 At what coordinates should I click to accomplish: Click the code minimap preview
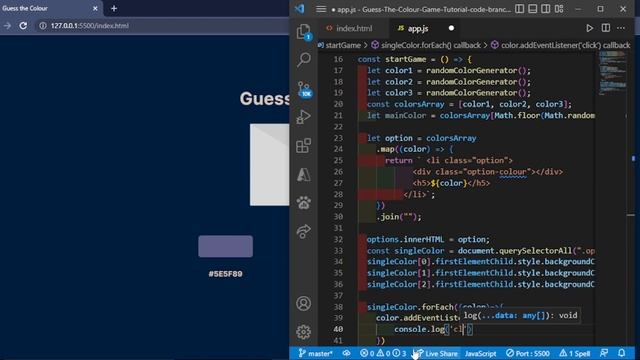(612, 73)
